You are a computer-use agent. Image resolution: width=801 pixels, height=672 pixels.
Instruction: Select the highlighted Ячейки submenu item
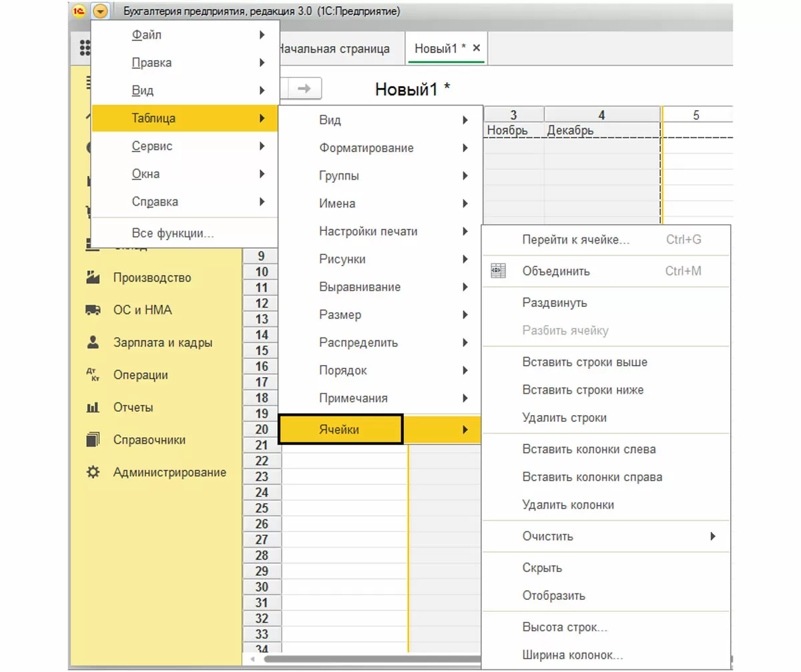pos(380,430)
